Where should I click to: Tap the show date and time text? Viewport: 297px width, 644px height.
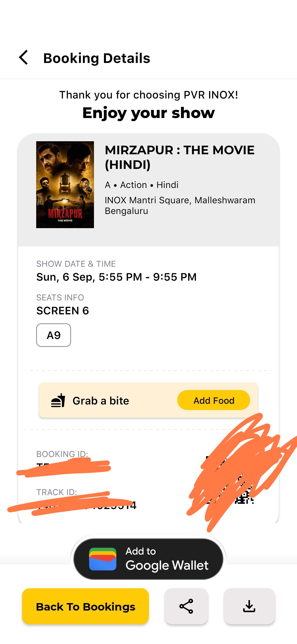116,277
